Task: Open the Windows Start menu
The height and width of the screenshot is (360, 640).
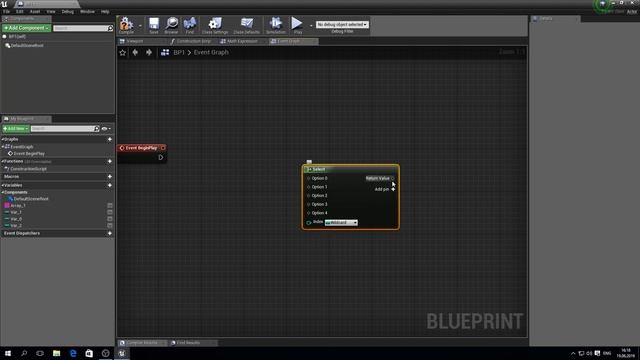Action: (8, 353)
